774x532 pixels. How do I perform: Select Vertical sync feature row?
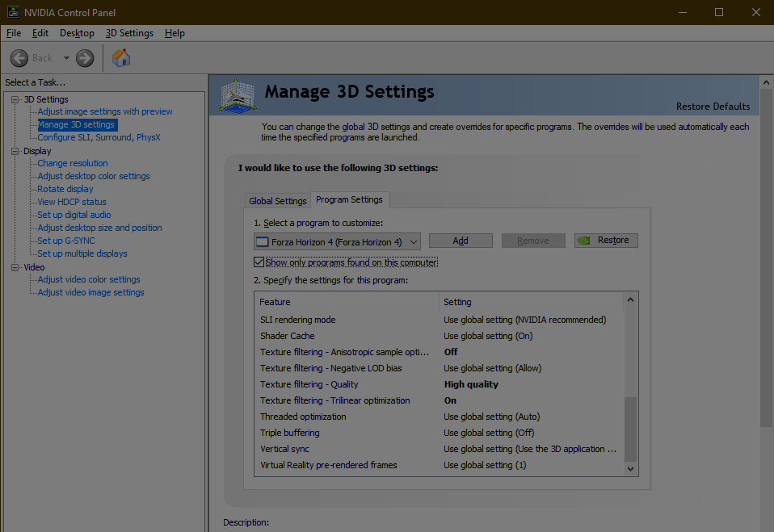click(x=440, y=449)
